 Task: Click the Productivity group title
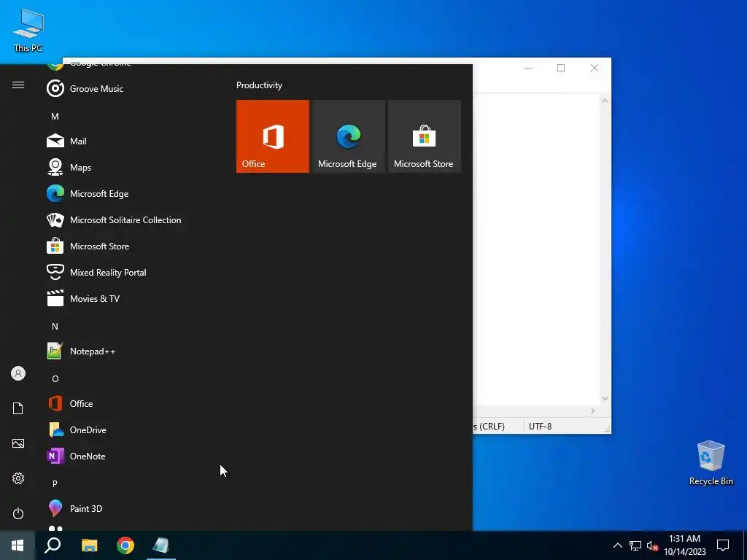click(259, 85)
